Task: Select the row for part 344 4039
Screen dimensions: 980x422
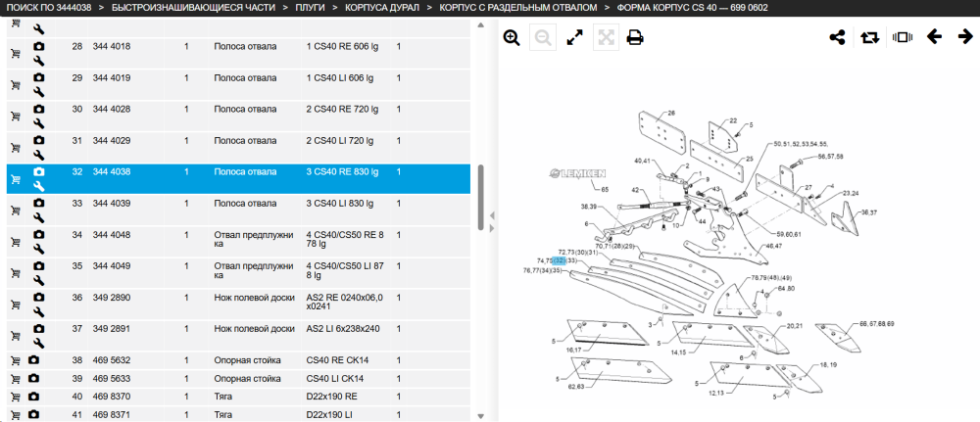Action: [x=239, y=211]
